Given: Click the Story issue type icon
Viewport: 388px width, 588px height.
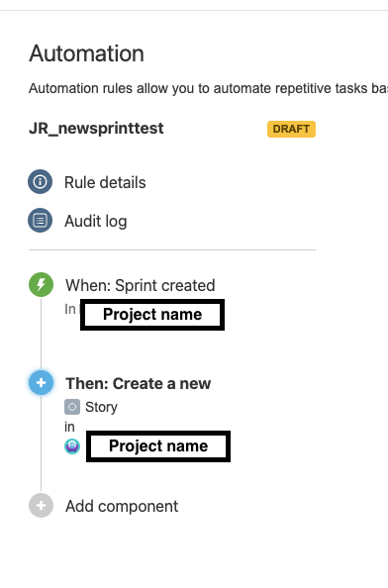Looking at the screenshot, I should click(72, 407).
